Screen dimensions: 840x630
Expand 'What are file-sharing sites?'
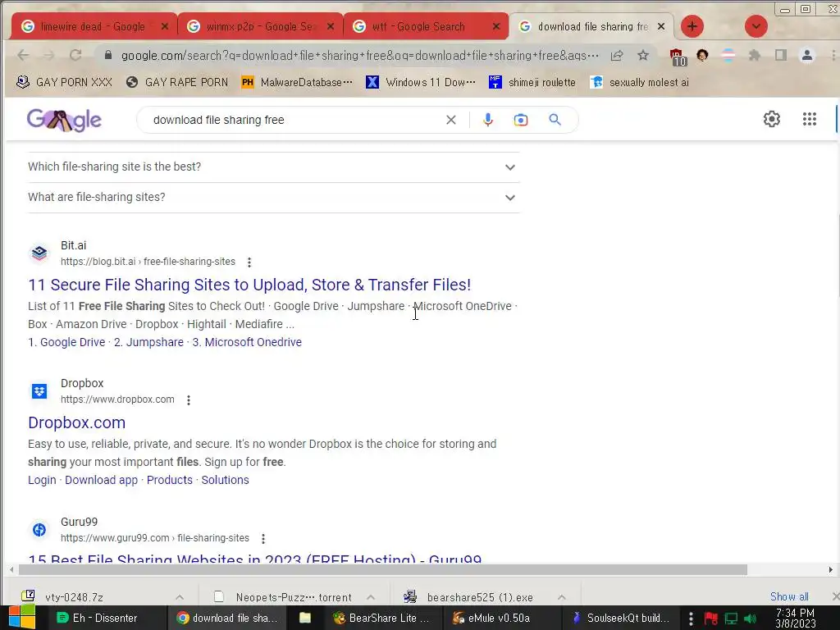(x=274, y=198)
